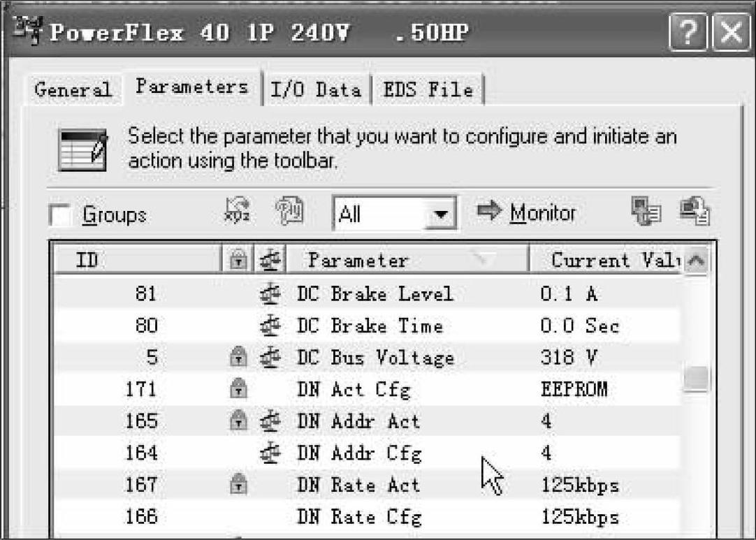Click the 0.1 A current value
This screenshot has height=540, width=756.
coord(569,293)
